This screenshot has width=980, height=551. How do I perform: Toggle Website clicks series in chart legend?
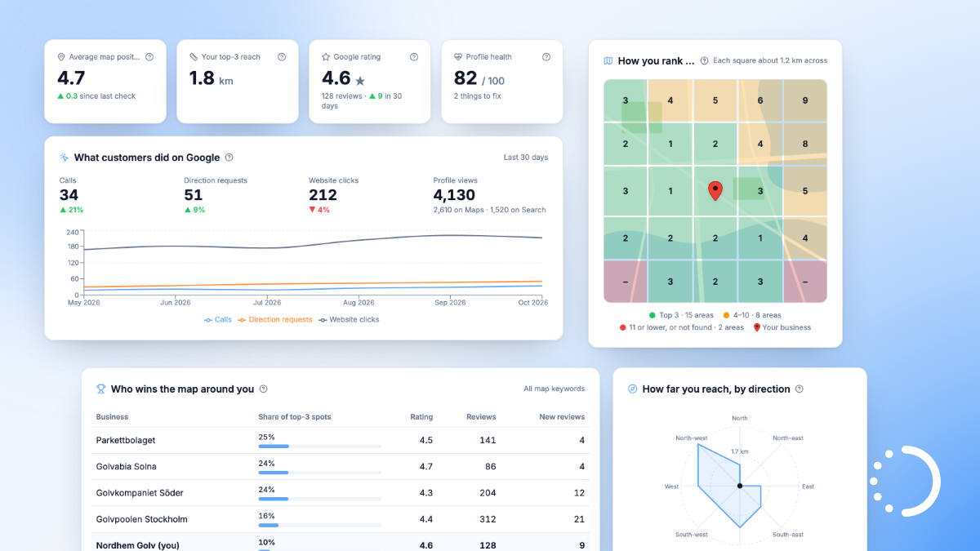click(349, 320)
